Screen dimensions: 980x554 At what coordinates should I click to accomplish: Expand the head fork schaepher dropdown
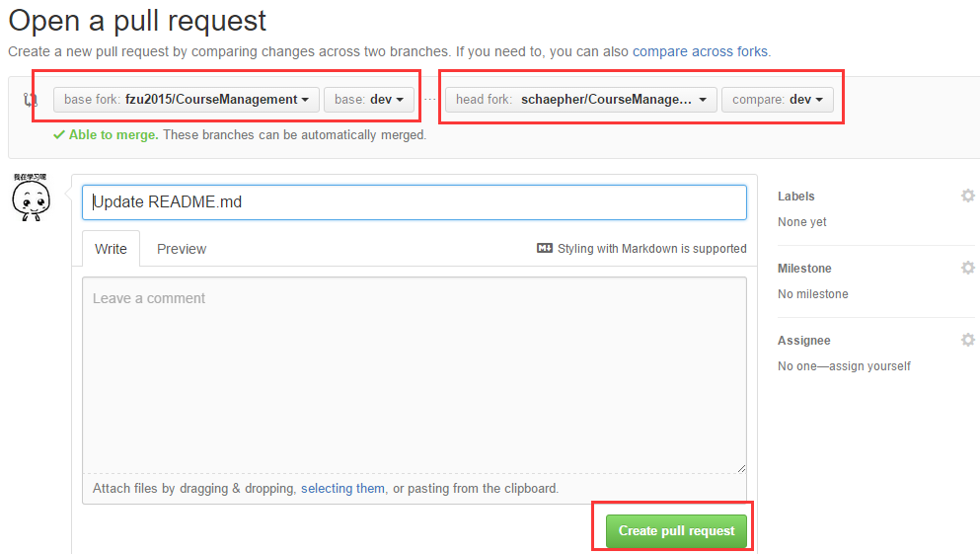click(x=580, y=100)
